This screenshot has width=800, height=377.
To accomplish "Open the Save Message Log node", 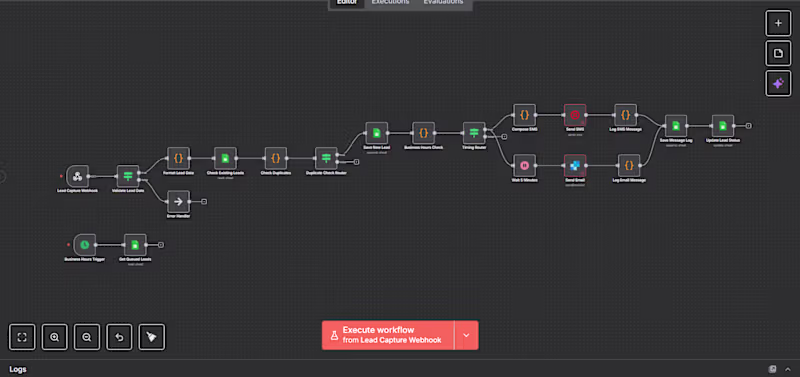I will tap(676, 125).
